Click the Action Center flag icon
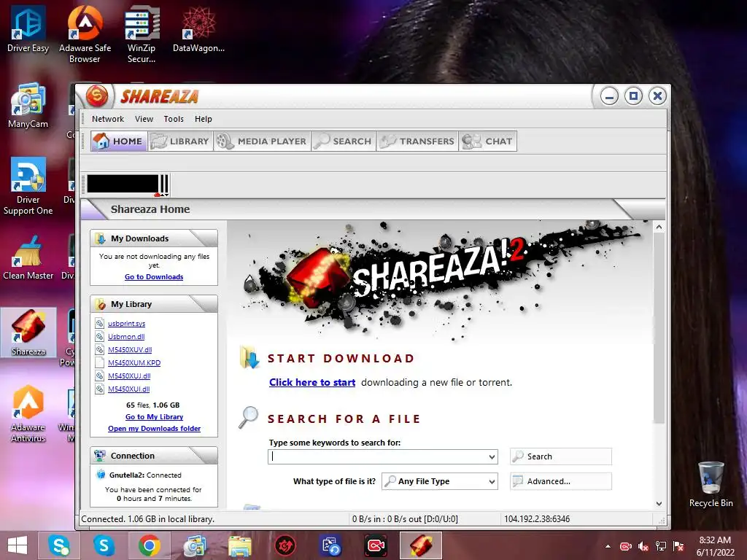The height and width of the screenshot is (560, 747). click(x=678, y=546)
